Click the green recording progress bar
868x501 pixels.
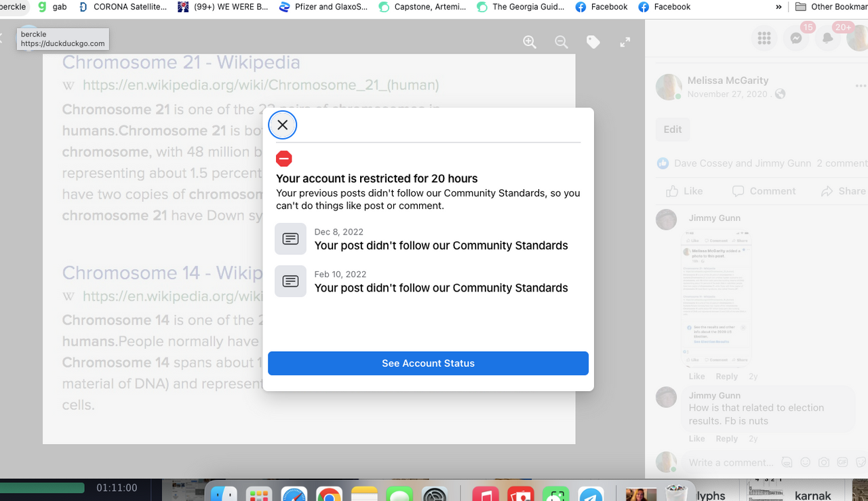(x=42, y=487)
